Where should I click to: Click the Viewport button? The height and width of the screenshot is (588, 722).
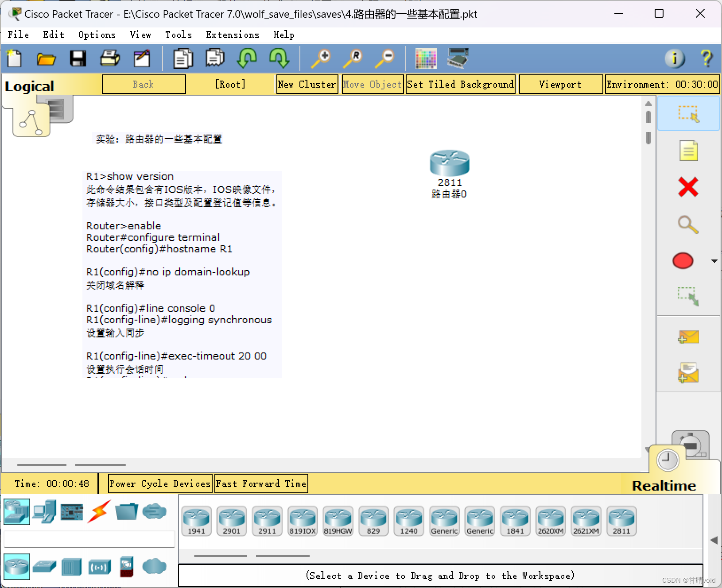(x=561, y=84)
